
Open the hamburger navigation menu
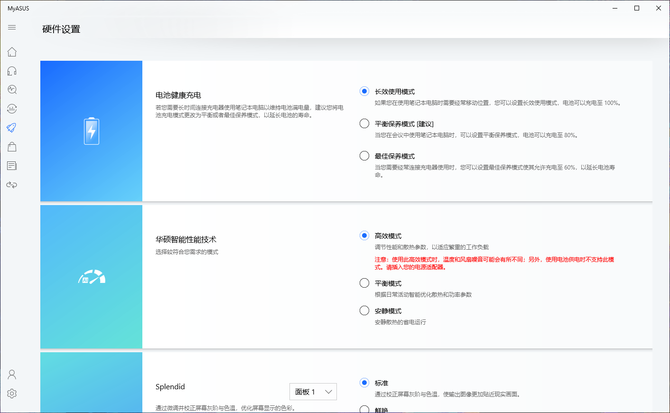point(12,28)
